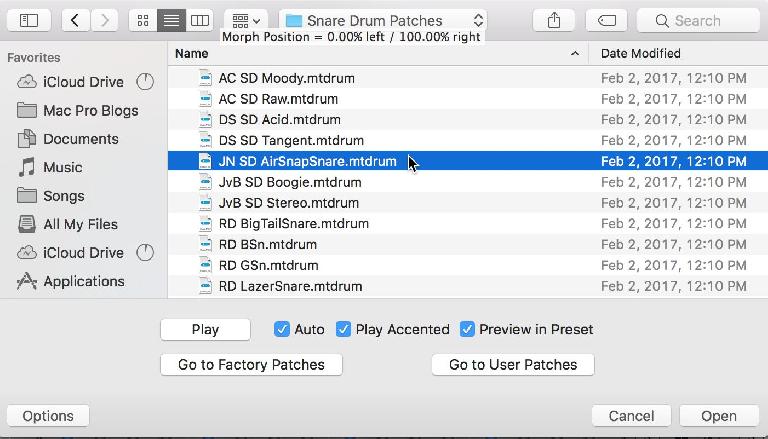Viewport: 768px width, 439px height.
Task: Select list view icon
Action: tap(171, 21)
